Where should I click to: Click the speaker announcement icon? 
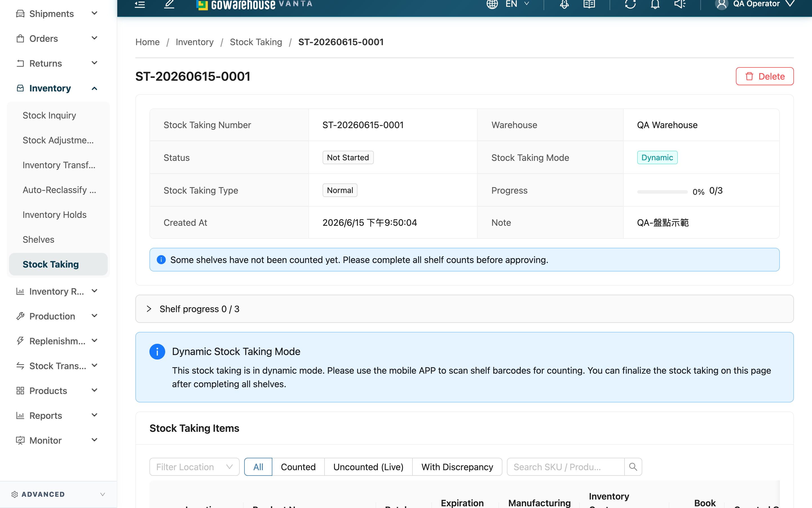[x=680, y=4]
